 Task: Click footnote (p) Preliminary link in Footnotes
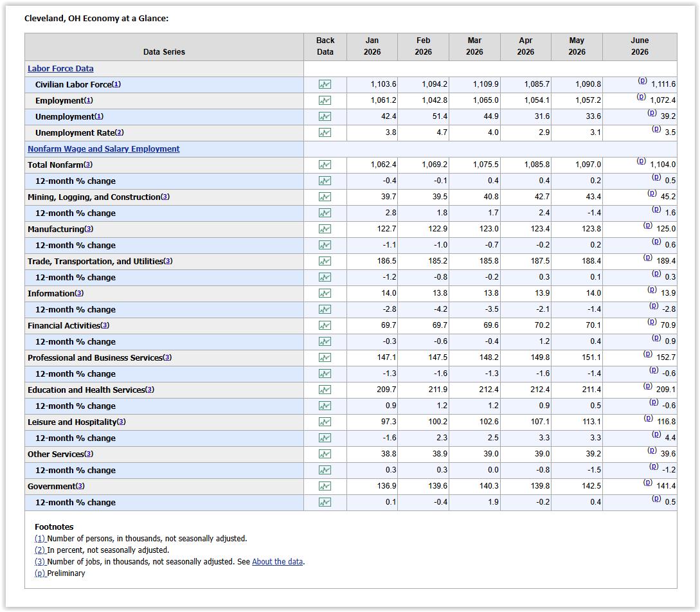(x=40, y=573)
